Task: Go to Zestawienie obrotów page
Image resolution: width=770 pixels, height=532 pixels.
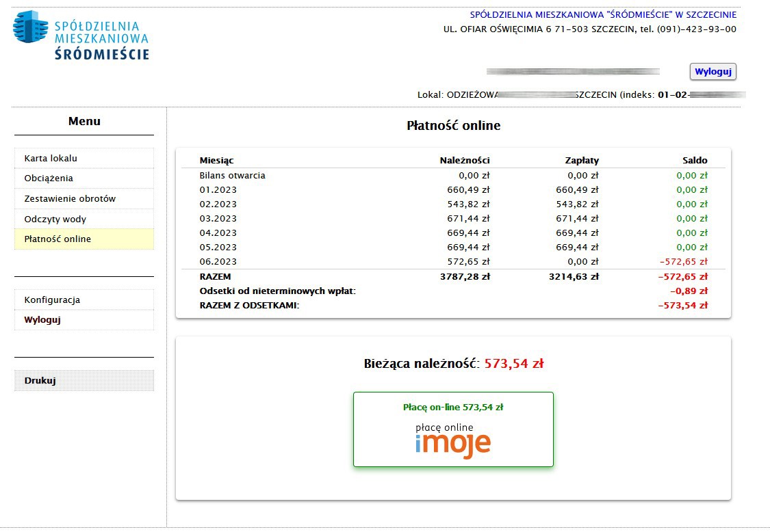Action: tap(70, 199)
